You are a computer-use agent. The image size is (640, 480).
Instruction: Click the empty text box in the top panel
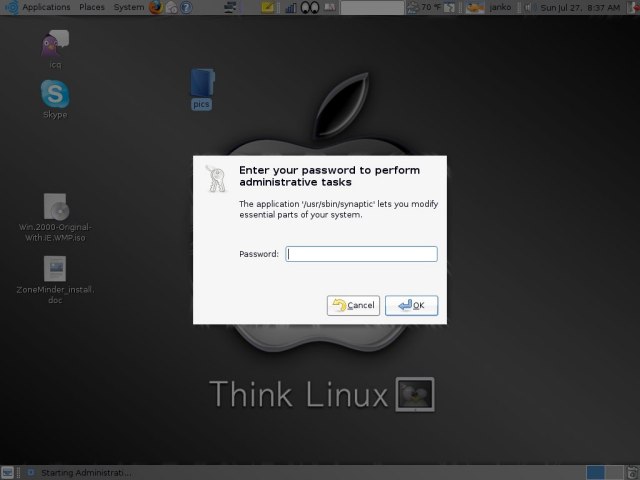pyautogui.click(x=372, y=7)
